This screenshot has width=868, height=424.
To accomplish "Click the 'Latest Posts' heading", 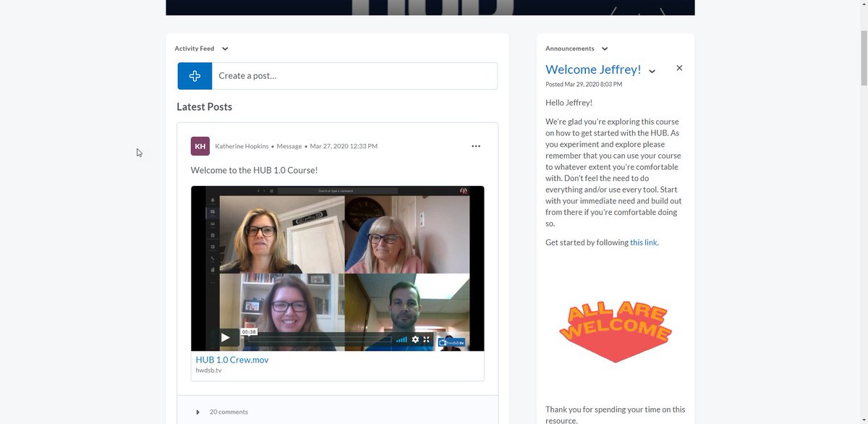I will 205,106.
